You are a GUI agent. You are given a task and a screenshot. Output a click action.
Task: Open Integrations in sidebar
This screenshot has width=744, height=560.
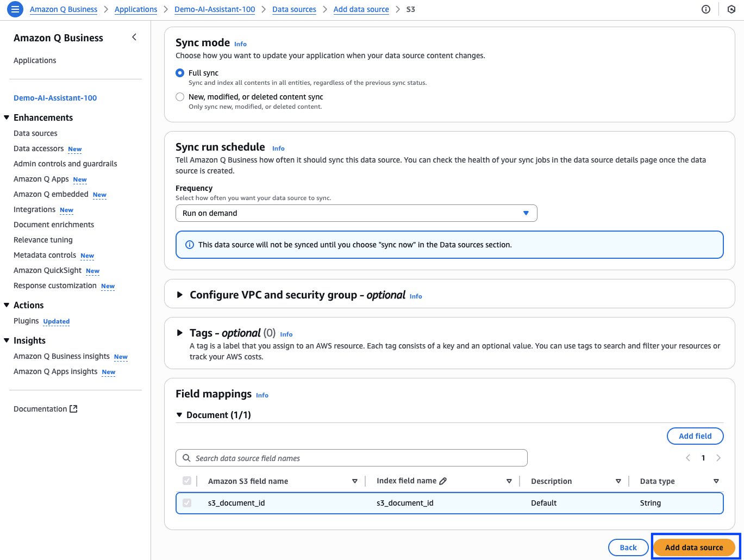[35, 209]
